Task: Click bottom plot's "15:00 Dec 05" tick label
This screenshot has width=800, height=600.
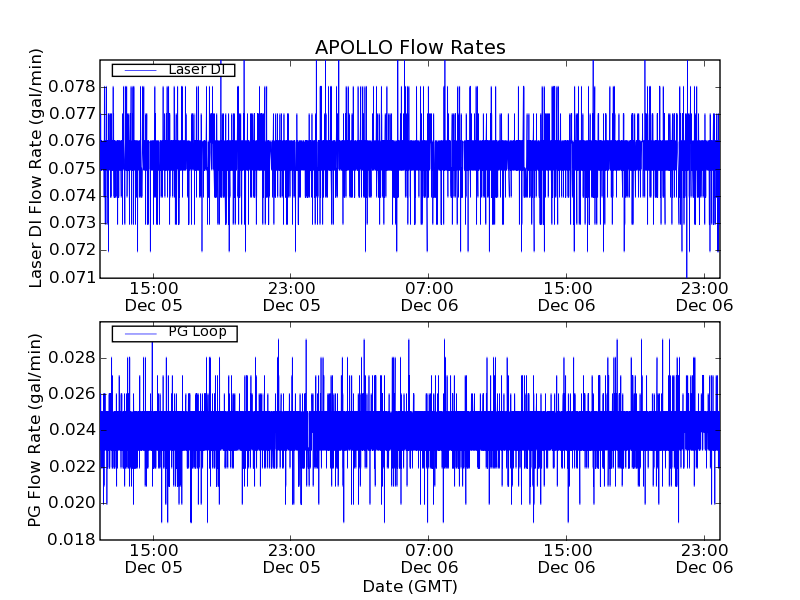Action: point(153,558)
